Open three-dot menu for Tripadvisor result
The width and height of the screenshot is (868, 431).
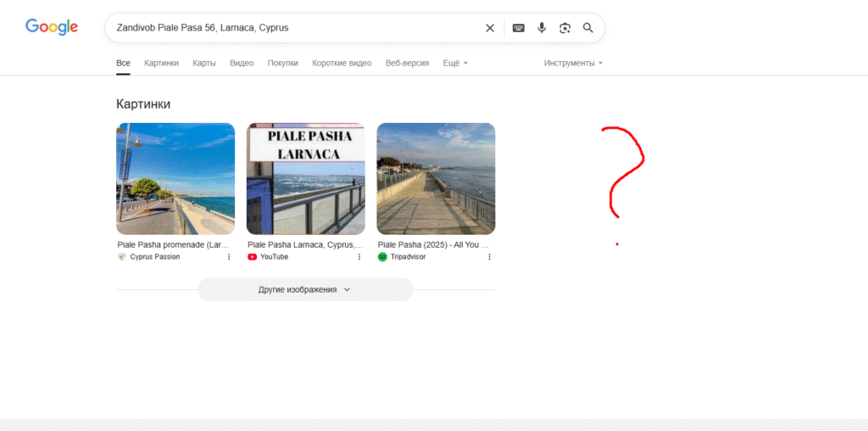(489, 257)
